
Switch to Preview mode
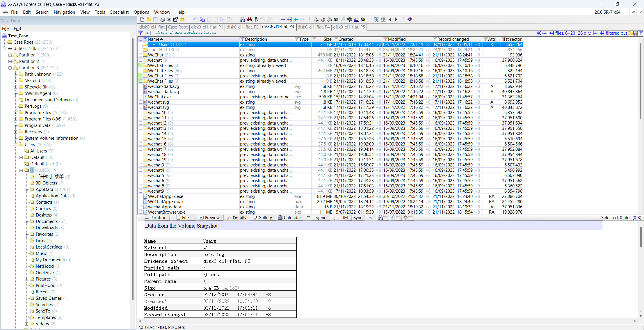[209, 218]
